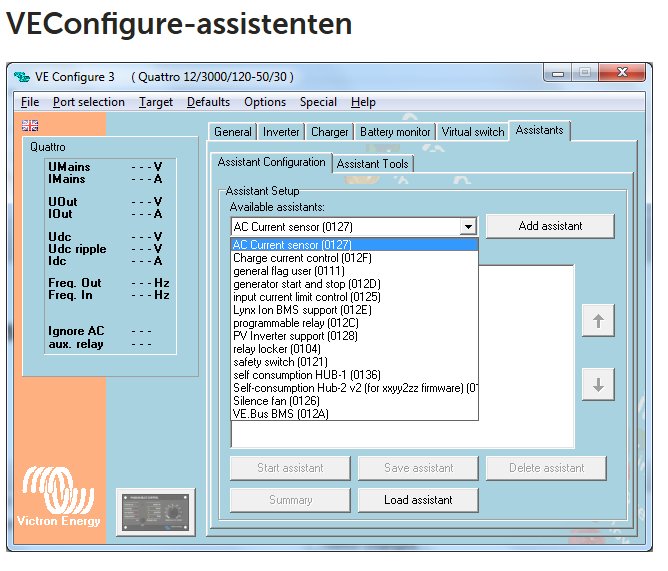The height and width of the screenshot is (571, 668).
Task: Collapse the Available assistants dropdown arrow
Action: click(468, 227)
